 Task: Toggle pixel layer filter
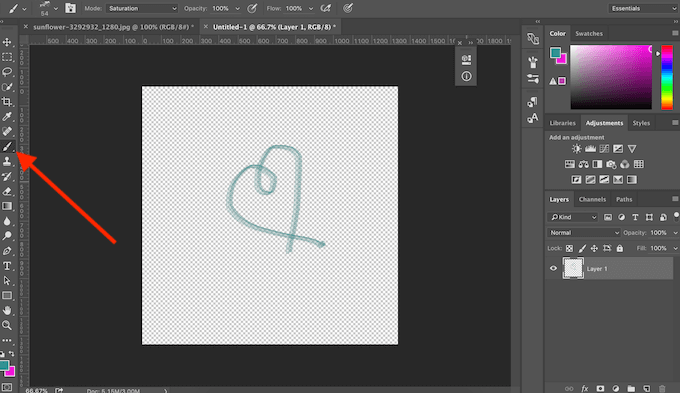(x=608, y=217)
